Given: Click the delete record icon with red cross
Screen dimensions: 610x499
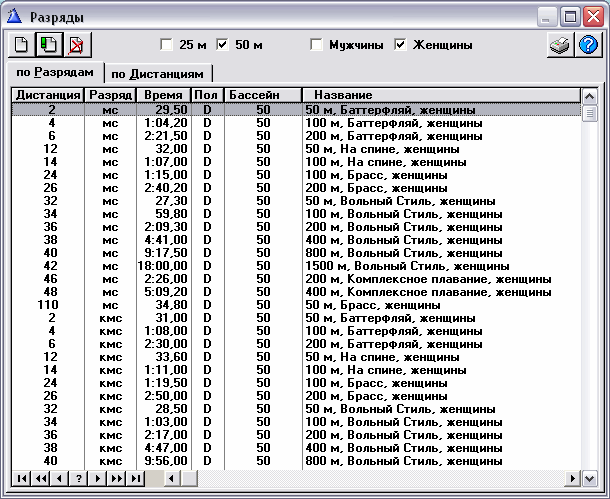Looking at the screenshot, I should click(x=74, y=45).
